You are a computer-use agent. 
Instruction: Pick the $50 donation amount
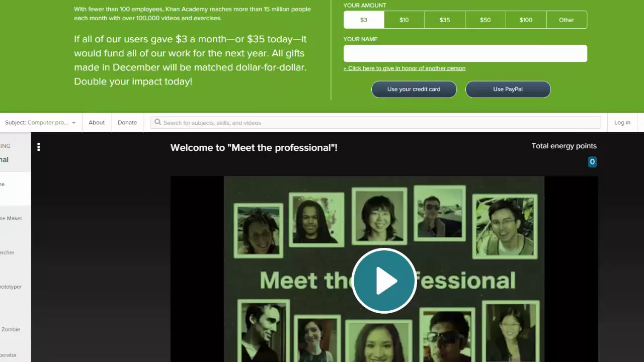(x=485, y=20)
